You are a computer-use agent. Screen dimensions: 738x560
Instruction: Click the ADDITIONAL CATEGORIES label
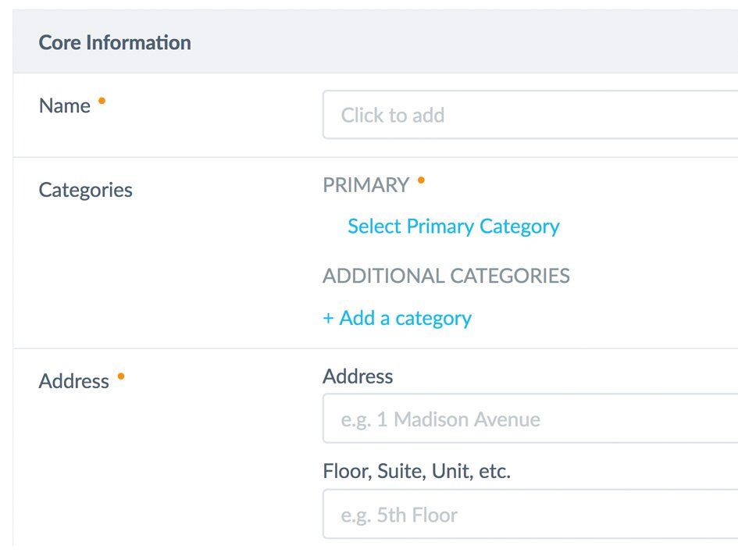(446, 276)
